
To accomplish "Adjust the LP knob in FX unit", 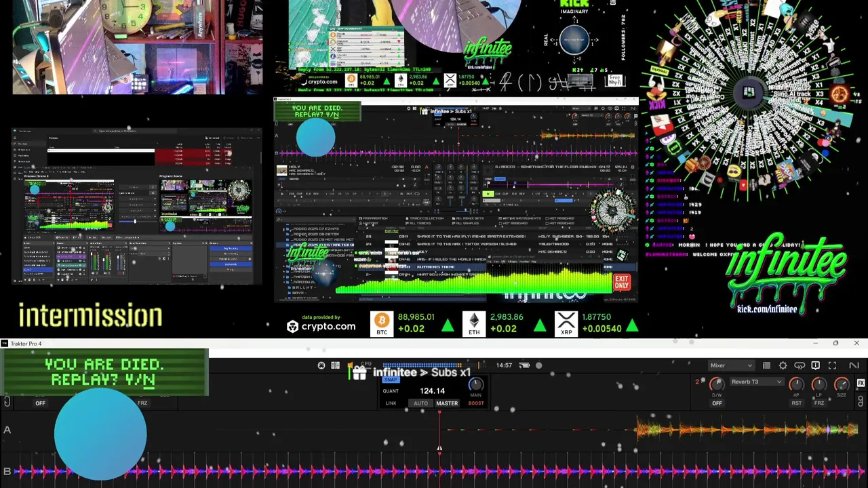I will (819, 385).
